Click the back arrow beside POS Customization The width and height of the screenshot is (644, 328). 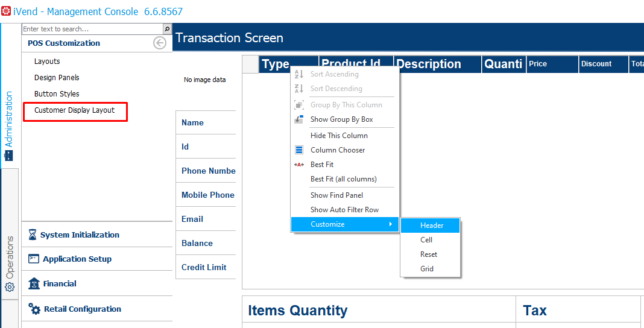tap(160, 43)
